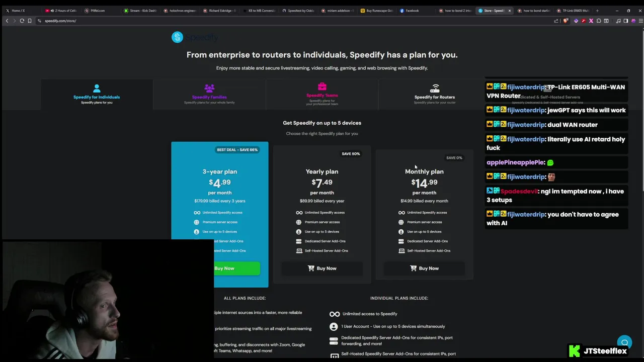The width and height of the screenshot is (644, 362).
Task: Select Speedify for Individuals plan category
Action: pyautogui.click(x=97, y=95)
